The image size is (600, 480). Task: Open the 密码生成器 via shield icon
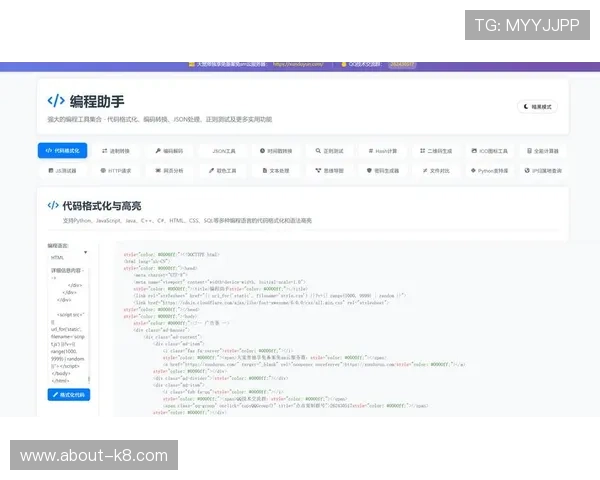[383, 171]
